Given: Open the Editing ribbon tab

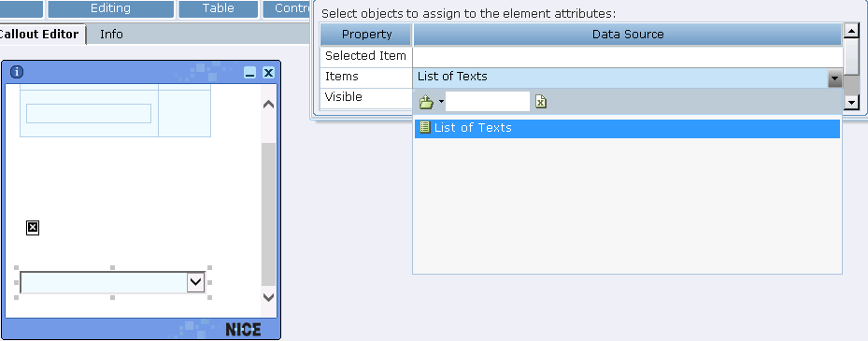Looking at the screenshot, I should (110, 8).
